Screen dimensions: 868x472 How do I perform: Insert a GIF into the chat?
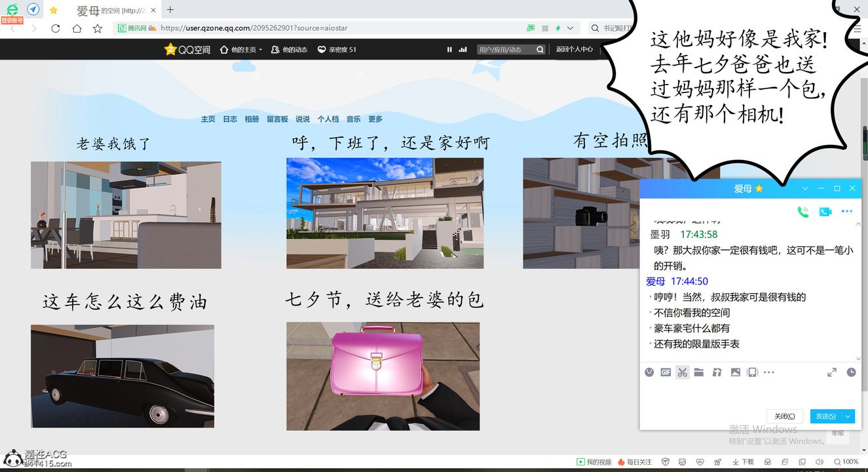[665, 372]
